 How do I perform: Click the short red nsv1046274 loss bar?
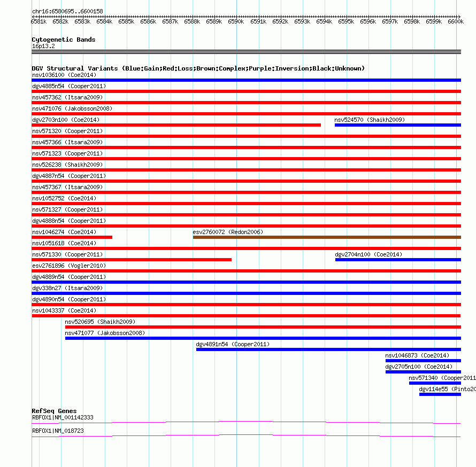[72, 237]
